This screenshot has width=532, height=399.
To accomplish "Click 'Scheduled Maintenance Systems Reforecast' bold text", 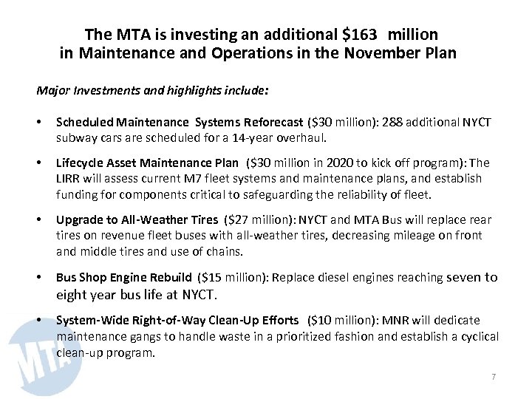I will [x=180, y=122].
